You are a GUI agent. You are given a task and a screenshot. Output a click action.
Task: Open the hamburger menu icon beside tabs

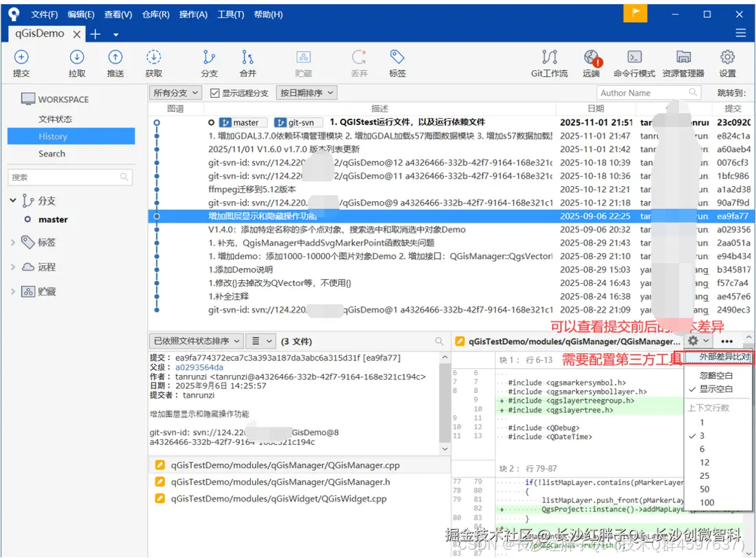(741, 33)
